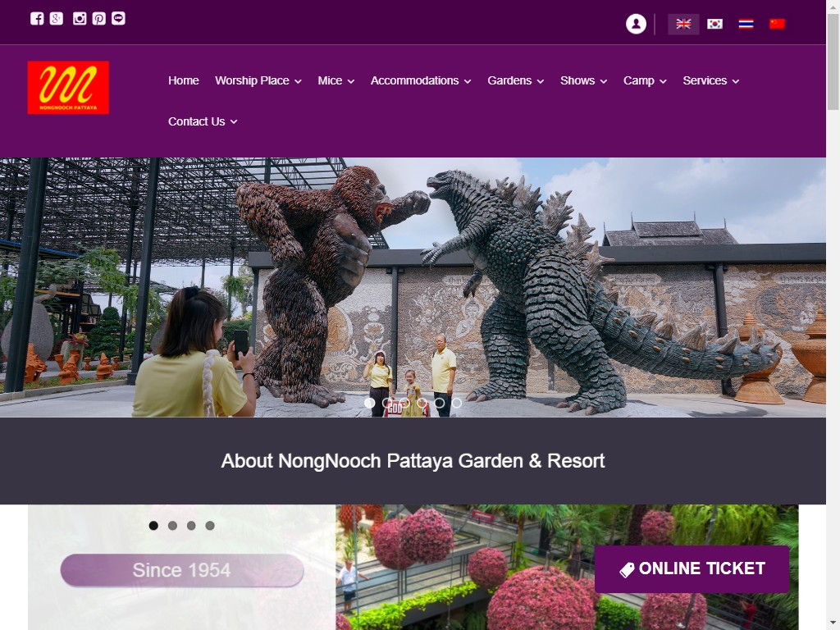Select the sixth hero slider dot
This screenshot has height=630, width=840.
[x=456, y=403]
